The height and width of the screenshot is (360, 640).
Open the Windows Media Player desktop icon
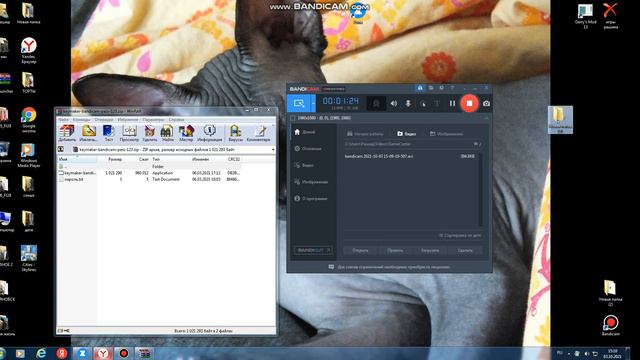point(29,156)
